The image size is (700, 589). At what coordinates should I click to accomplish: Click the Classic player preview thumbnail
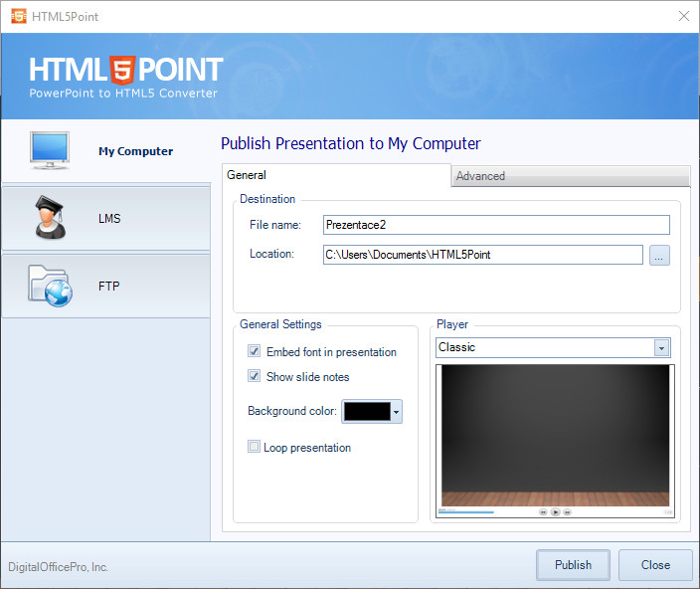pyautogui.click(x=555, y=441)
